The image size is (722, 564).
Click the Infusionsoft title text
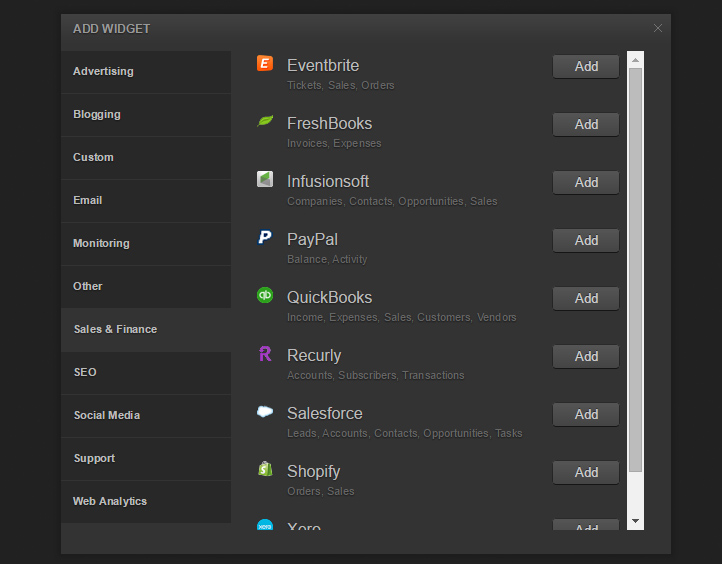pyautogui.click(x=328, y=181)
